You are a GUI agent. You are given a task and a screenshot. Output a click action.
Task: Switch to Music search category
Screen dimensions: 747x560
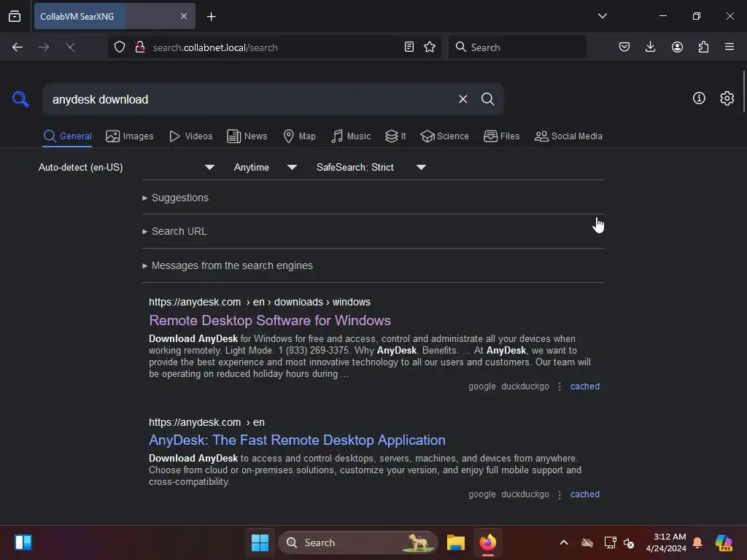click(351, 136)
